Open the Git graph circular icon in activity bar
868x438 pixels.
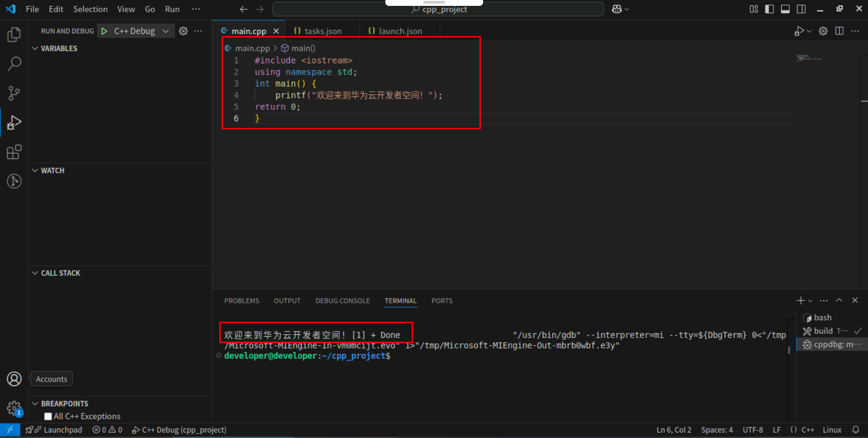pyautogui.click(x=14, y=181)
